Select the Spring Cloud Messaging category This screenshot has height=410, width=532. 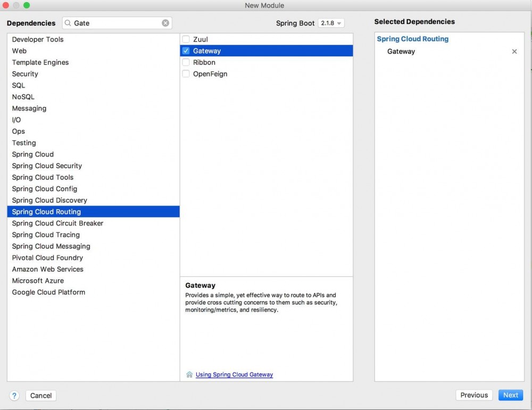pyautogui.click(x=93, y=247)
